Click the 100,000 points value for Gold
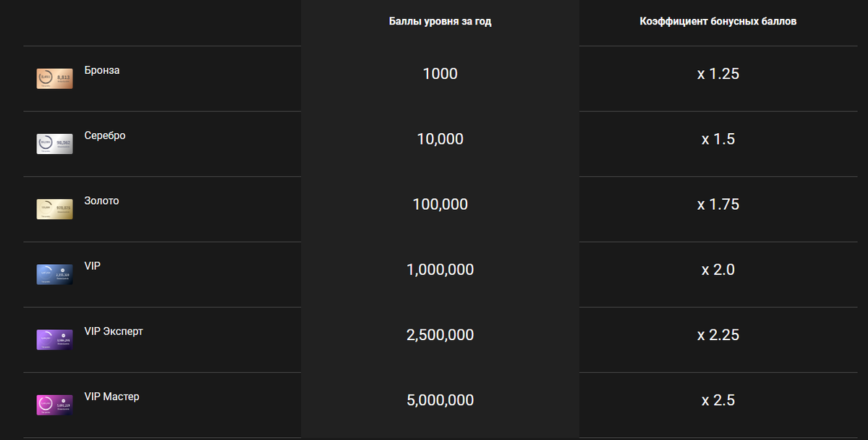Viewport: 868px width, 440px height. pyautogui.click(x=440, y=205)
